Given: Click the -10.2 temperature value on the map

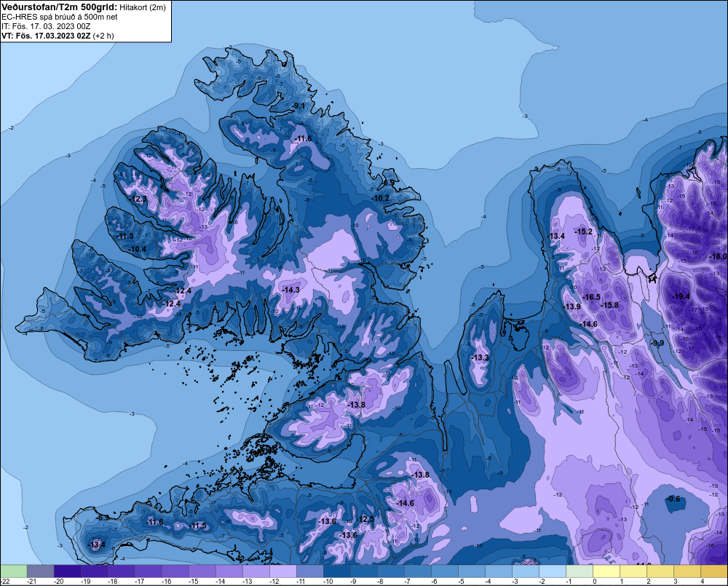Looking at the screenshot, I should pos(381,198).
